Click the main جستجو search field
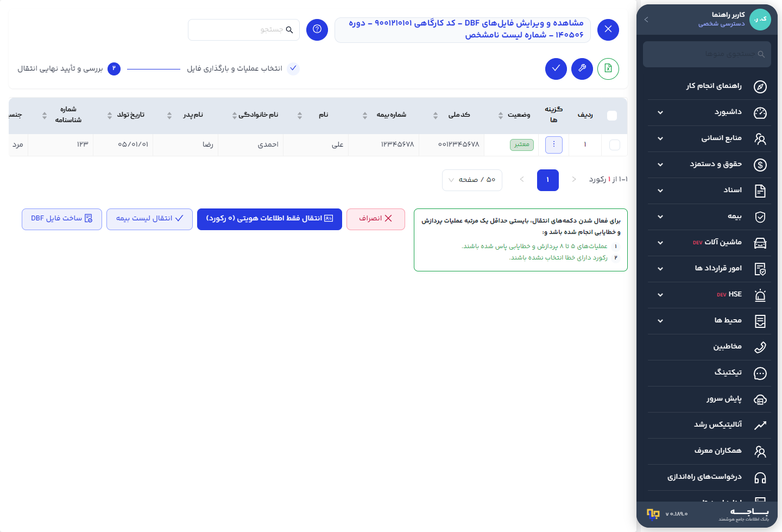 [244, 30]
